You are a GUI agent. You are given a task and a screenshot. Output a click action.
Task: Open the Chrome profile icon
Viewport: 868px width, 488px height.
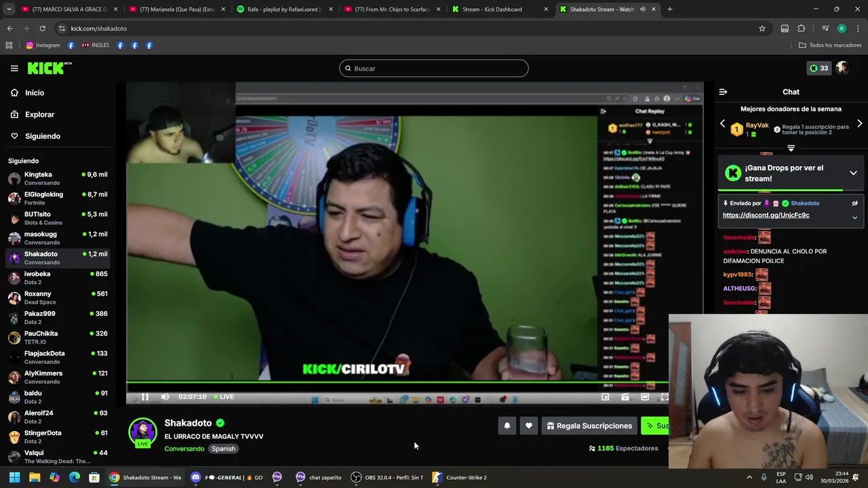(842, 28)
